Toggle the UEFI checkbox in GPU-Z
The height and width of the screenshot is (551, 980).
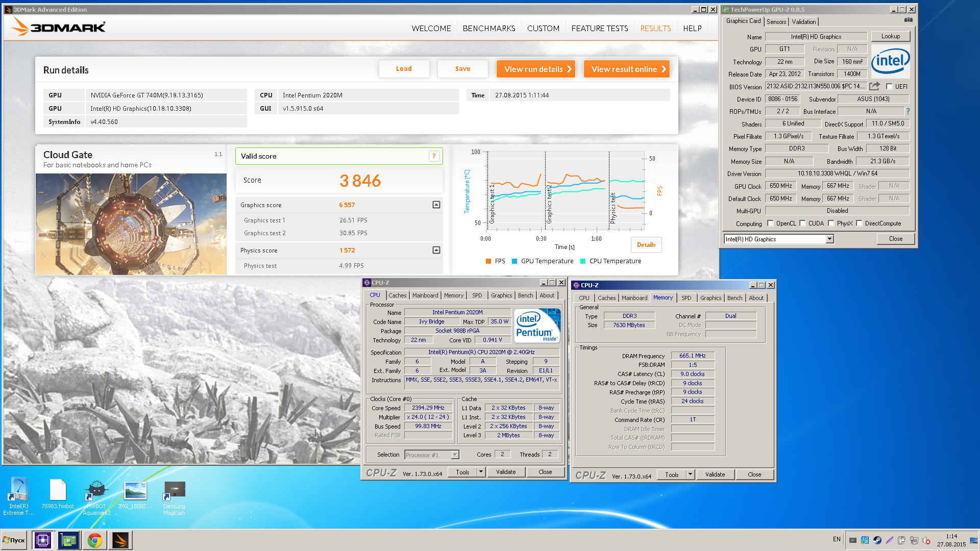(890, 86)
